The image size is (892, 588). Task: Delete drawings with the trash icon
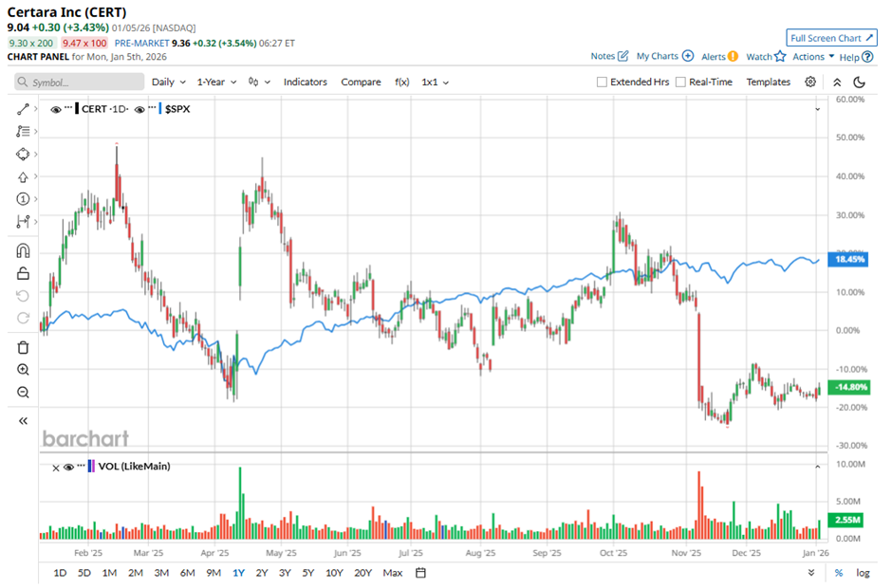point(23,347)
